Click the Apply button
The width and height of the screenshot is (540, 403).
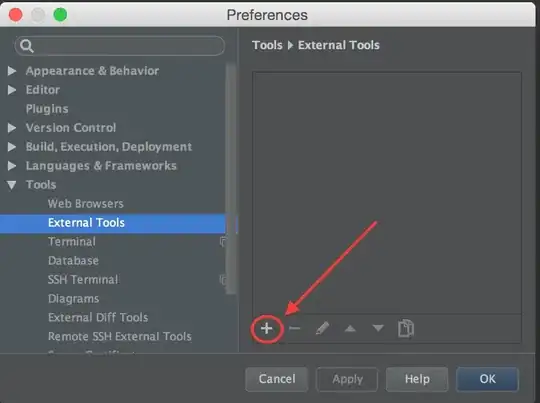347,379
